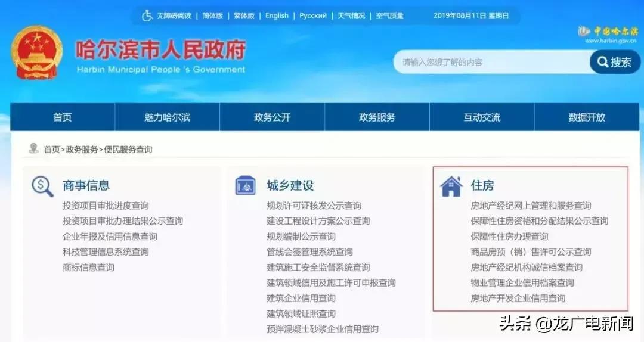Click the 搜索 search button
Screen dimensions: 644x342
pyautogui.click(x=615, y=62)
